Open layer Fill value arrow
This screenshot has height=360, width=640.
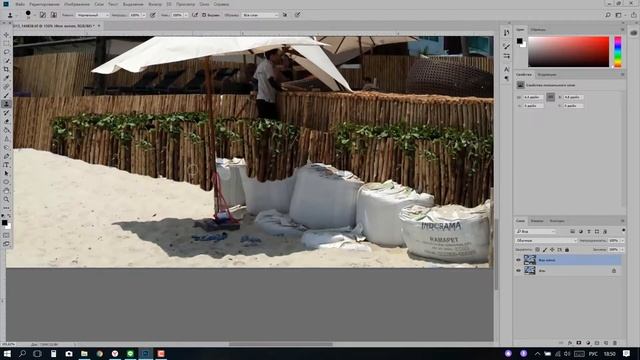point(622,249)
